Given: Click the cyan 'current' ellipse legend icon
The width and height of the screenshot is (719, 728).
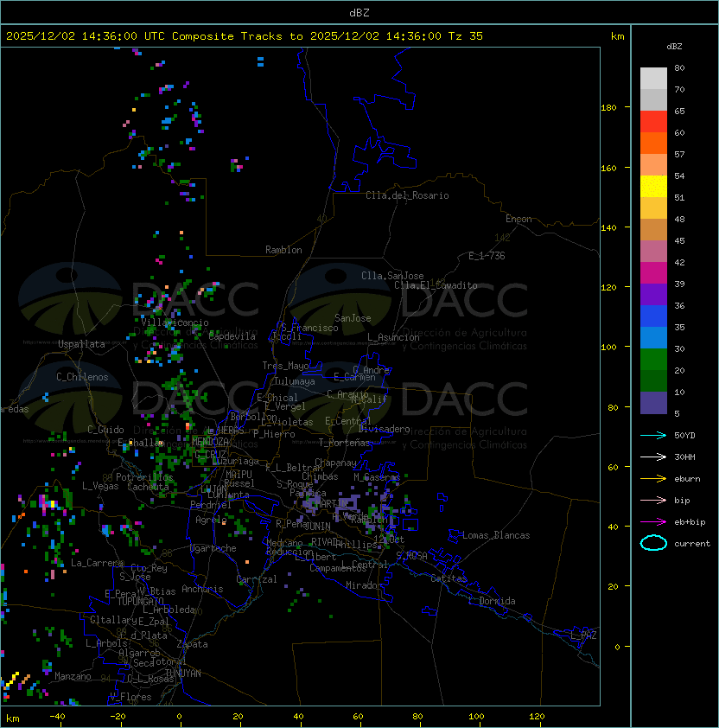Looking at the screenshot, I should pyautogui.click(x=653, y=543).
